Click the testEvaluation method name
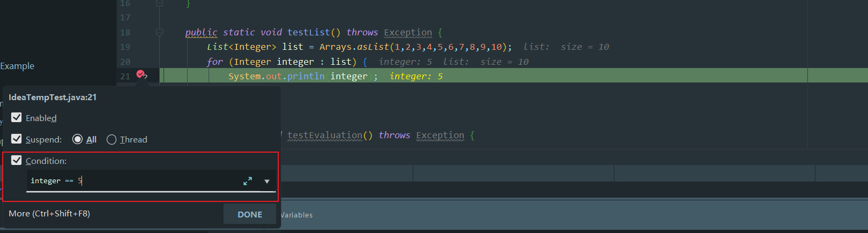The image size is (868, 233). [x=325, y=135]
